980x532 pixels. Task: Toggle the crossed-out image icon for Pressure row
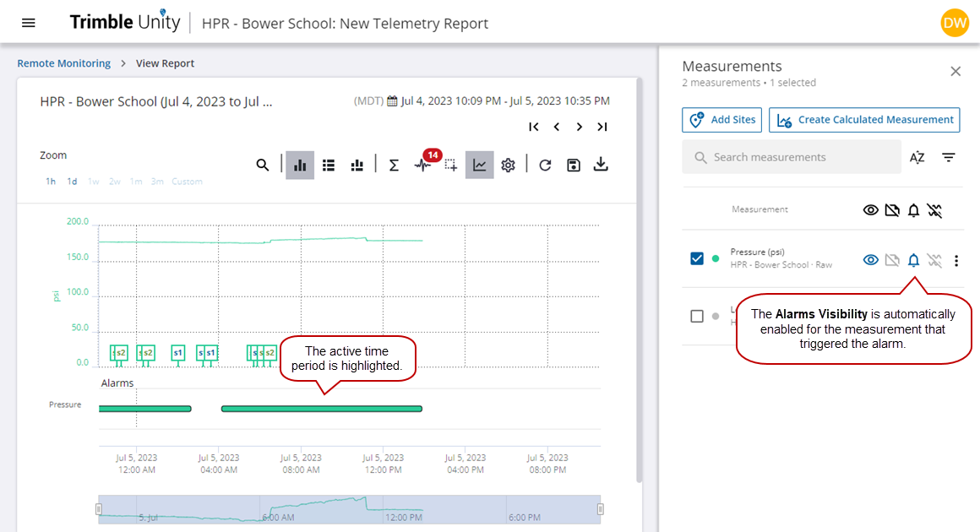[892, 260]
